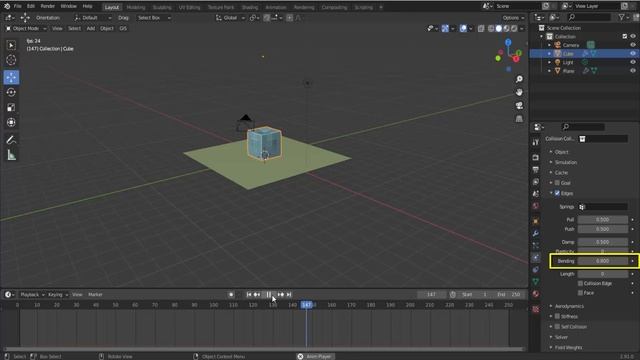Image resolution: width=640 pixels, height=360 pixels.
Task: Activate the Scale tool
Action: (x=11, y=107)
